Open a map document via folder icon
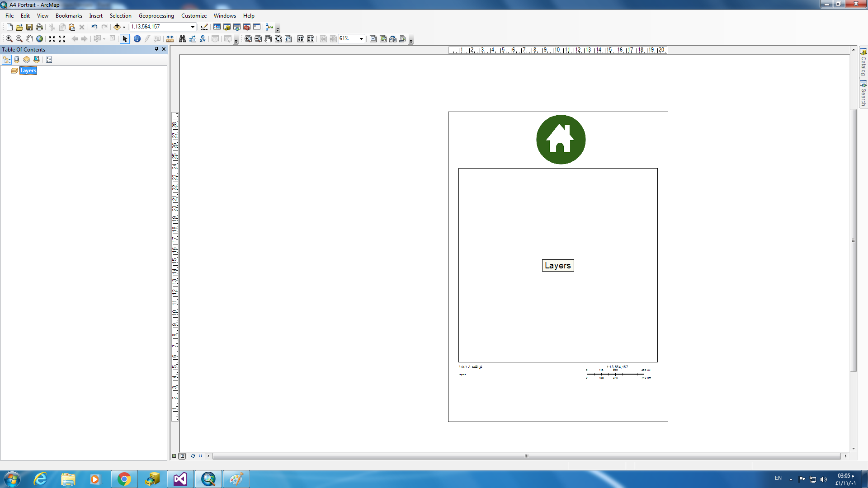Screen dimensions: 868x488 click(19, 27)
